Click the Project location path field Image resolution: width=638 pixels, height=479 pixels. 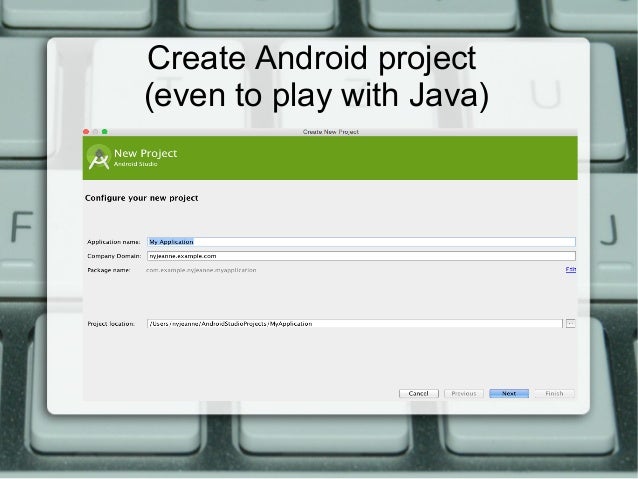point(354,324)
